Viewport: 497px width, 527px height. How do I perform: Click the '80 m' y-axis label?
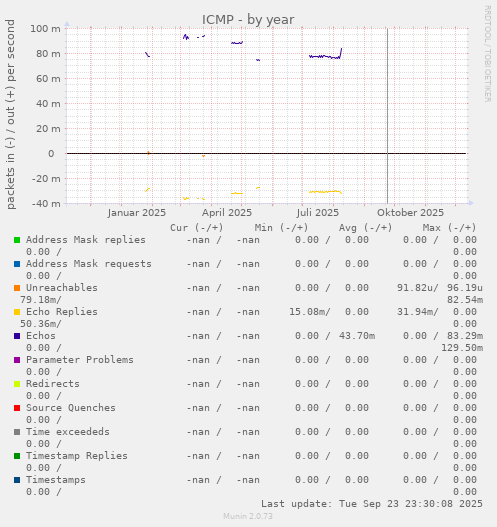click(x=48, y=53)
